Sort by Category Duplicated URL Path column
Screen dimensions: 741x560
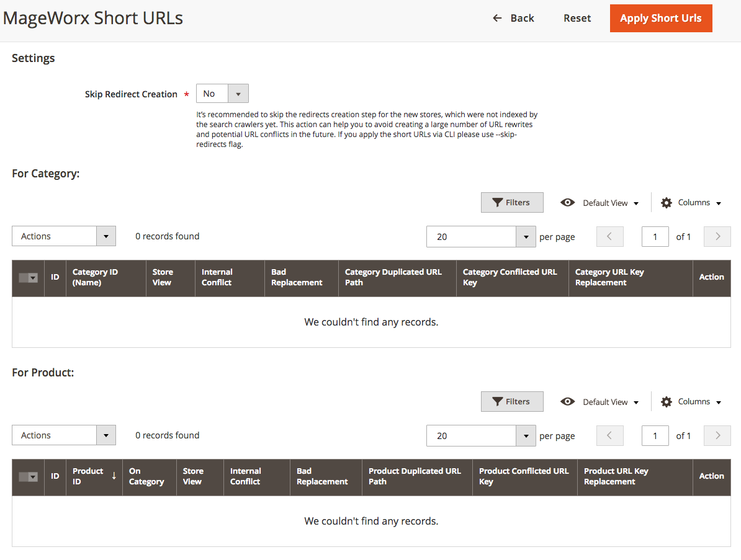[397, 278]
